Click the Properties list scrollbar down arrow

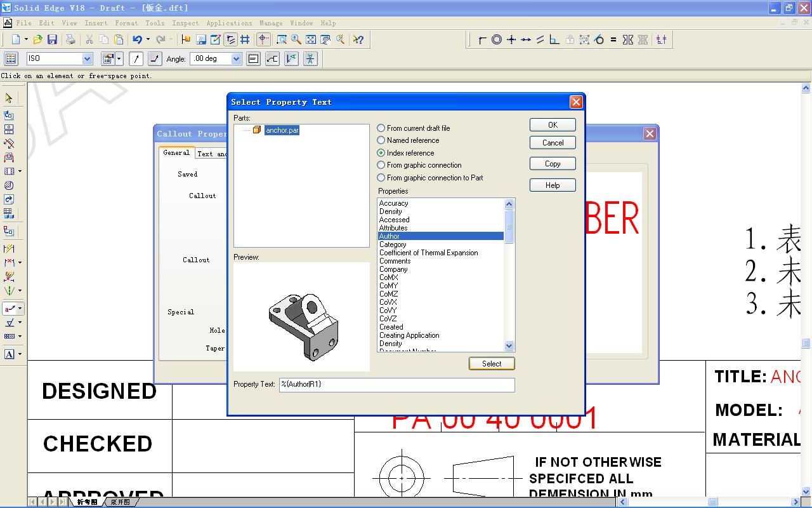[509, 346]
